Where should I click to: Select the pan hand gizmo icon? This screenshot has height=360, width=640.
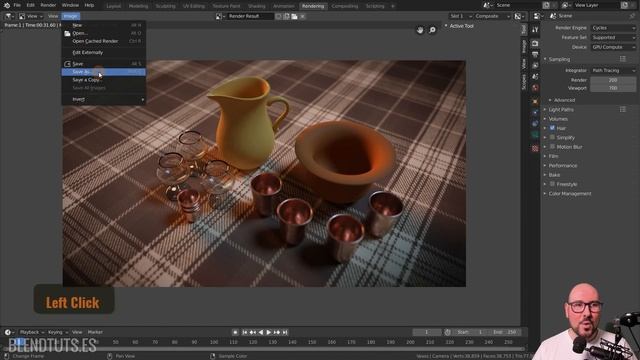[420, 30]
